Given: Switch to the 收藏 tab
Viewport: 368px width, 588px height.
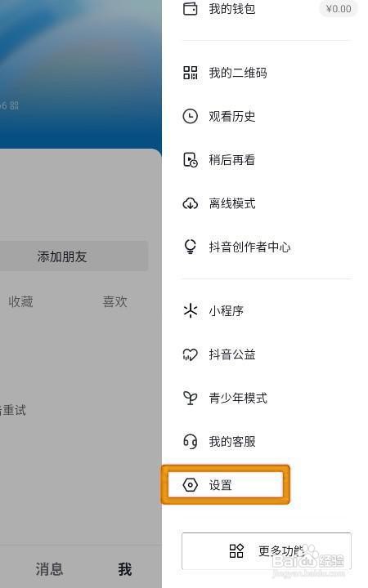Looking at the screenshot, I should 21,301.
